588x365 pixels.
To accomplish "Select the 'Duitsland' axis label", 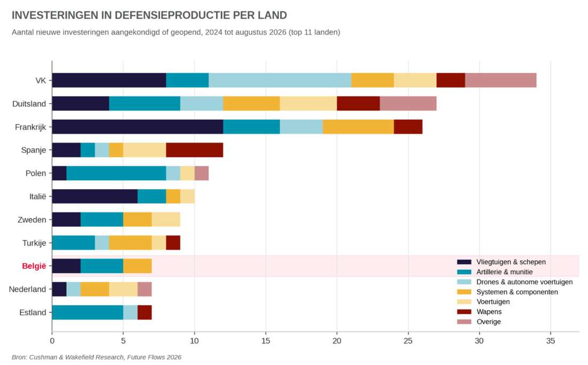I will tap(29, 104).
